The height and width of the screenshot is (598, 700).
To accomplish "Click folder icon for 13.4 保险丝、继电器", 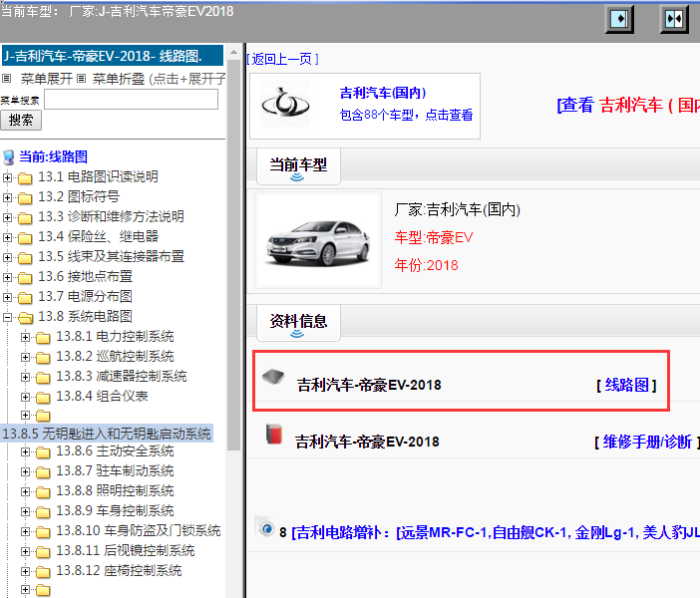I will pyautogui.click(x=25, y=238).
